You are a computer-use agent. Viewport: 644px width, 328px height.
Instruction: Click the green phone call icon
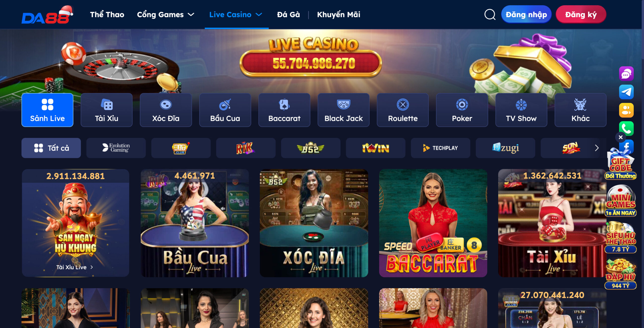pyautogui.click(x=626, y=128)
